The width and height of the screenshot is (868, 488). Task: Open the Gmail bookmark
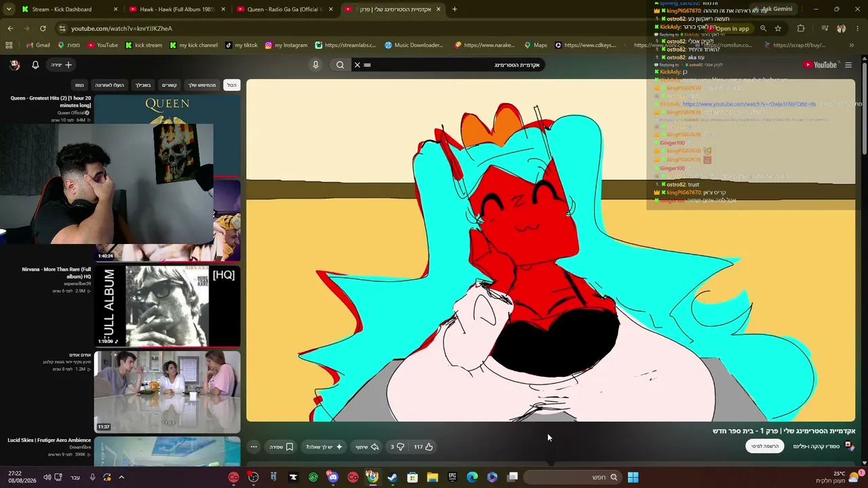point(38,45)
